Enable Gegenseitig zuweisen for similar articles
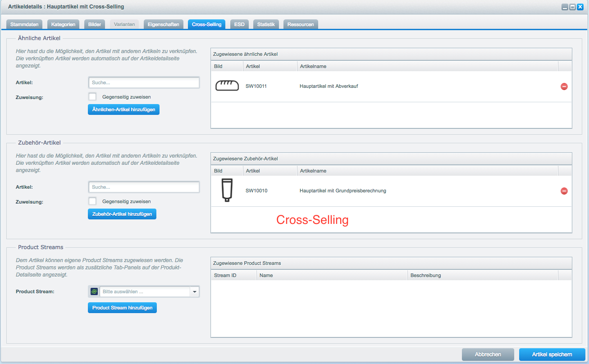The height and width of the screenshot is (364, 589). pos(92,96)
